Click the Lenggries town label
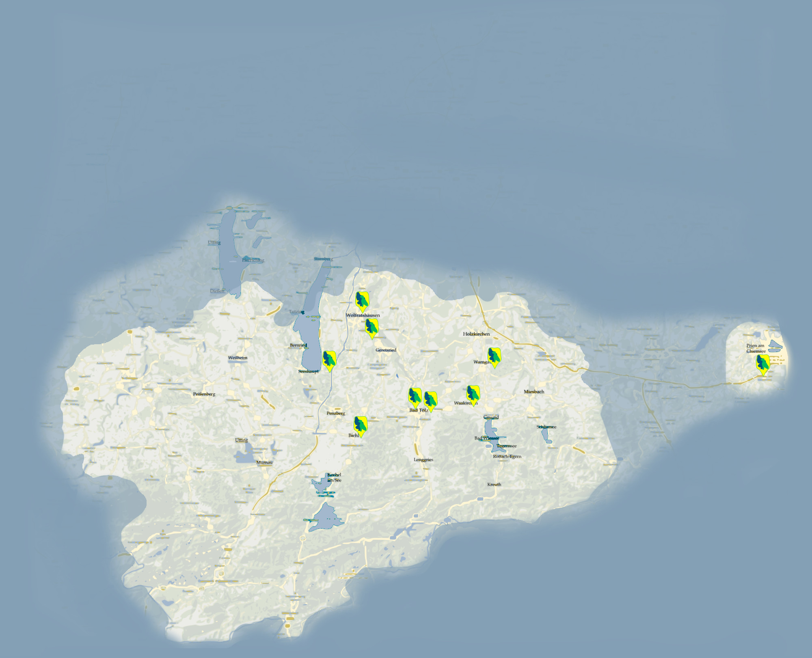812x658 pixels. tap(423, 460)
